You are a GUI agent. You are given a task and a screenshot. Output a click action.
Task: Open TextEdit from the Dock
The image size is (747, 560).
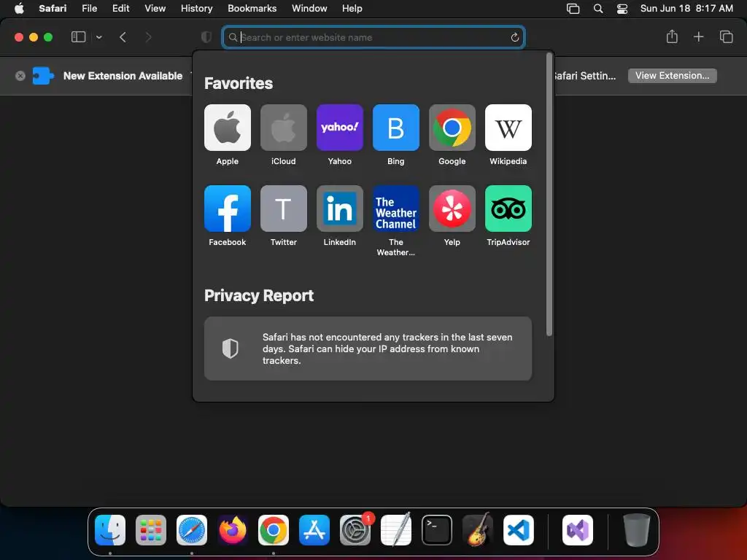tap(396, 530)
